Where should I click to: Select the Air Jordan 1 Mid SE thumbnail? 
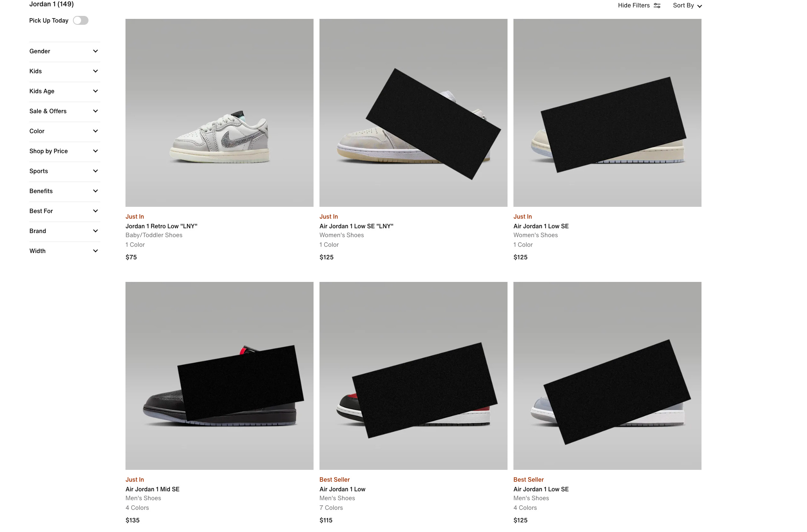coord(220,376)
